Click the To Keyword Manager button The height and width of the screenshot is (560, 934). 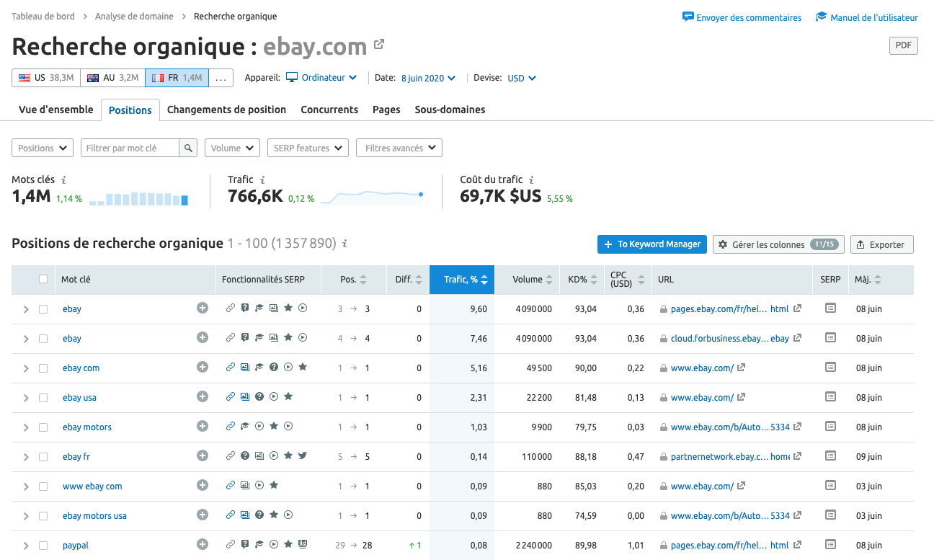[x=651, y=244]
